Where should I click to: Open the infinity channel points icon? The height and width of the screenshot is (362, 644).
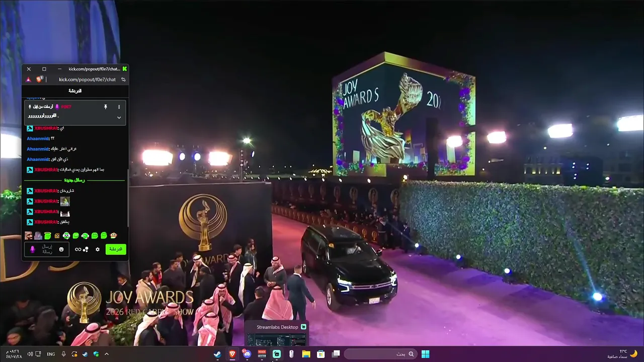[78, 249]
